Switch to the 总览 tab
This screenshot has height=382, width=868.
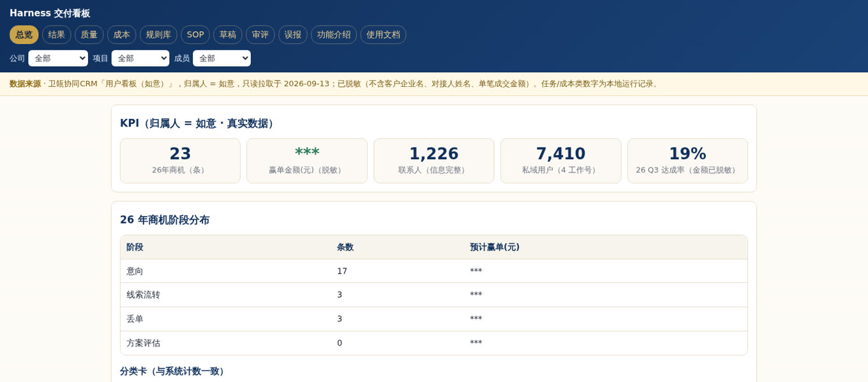pos(24,34)
